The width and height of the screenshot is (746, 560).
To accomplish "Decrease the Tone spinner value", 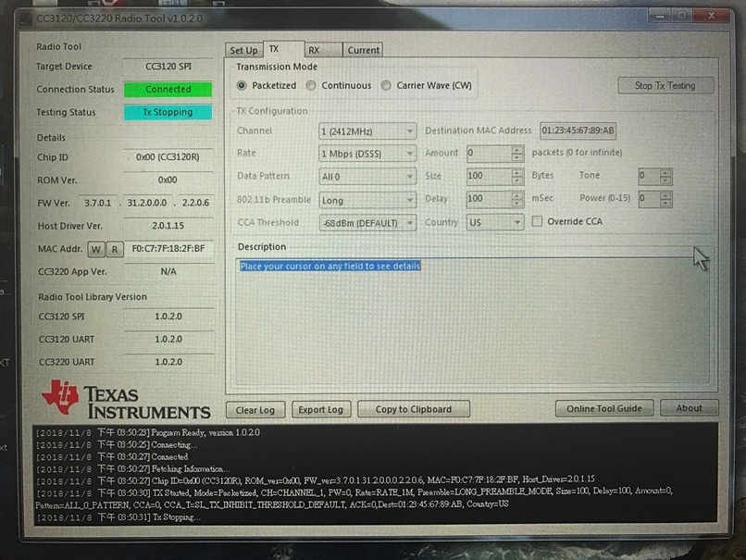I will tap(665, 180).
